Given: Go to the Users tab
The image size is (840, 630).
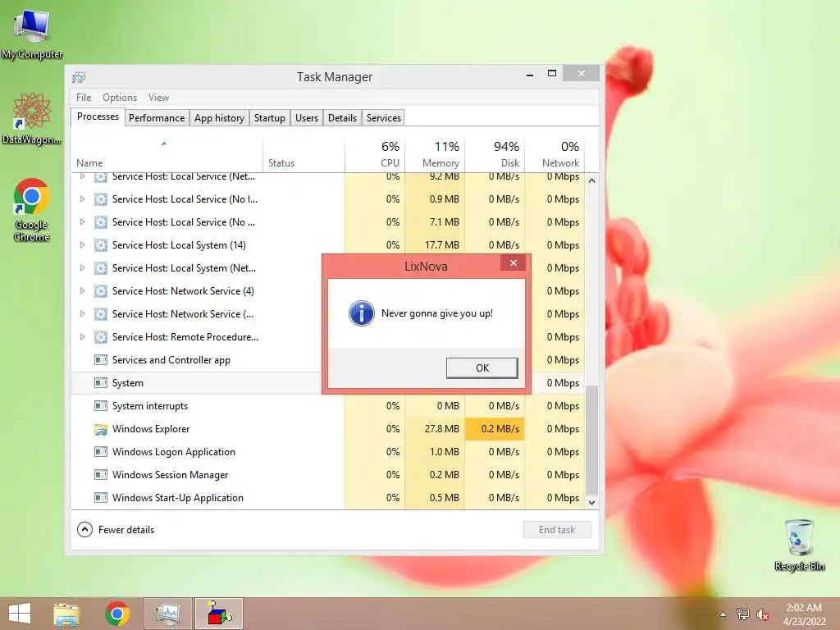Looking at the screenshot, I should coord(307,118).
